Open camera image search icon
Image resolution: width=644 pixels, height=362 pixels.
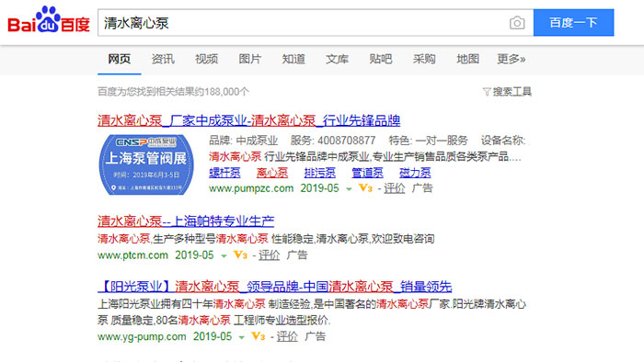(x=517, y=23)
